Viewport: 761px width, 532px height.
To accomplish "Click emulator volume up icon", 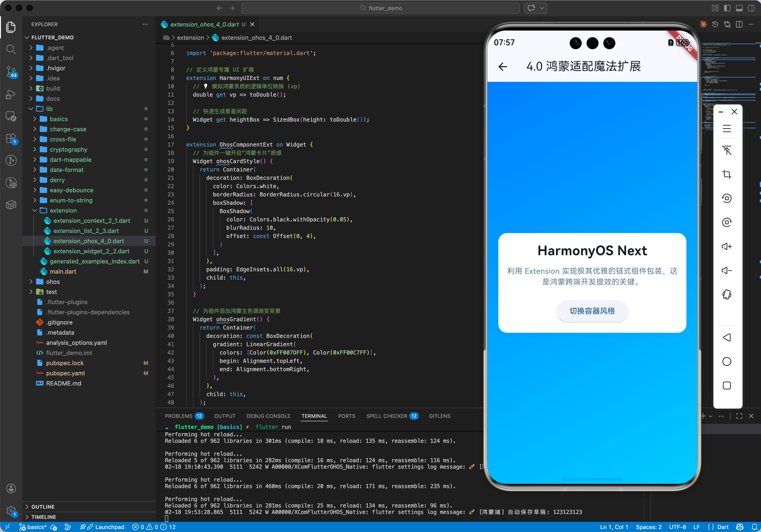I will point(727,246).
